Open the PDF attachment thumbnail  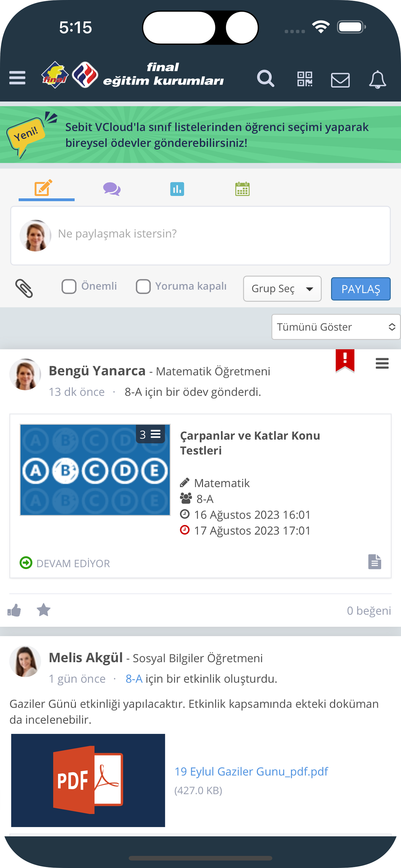(88, 781)
